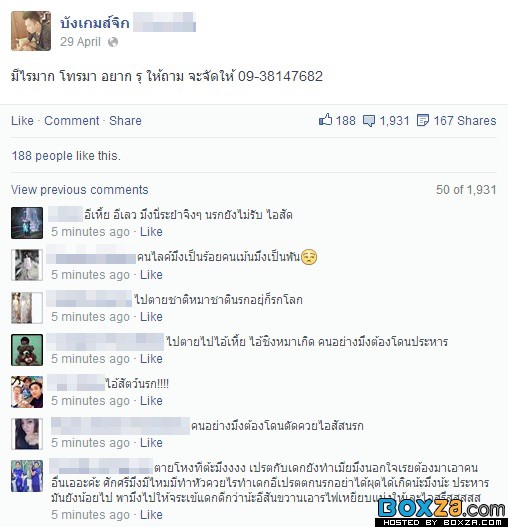508x527 pixels.
Task: Click Share link under the post
Action: tap(125, 121)
